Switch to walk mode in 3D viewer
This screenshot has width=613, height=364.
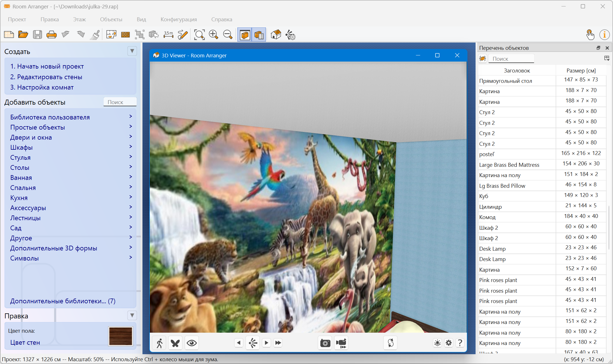pyautogui.click(x=160, y=343)
